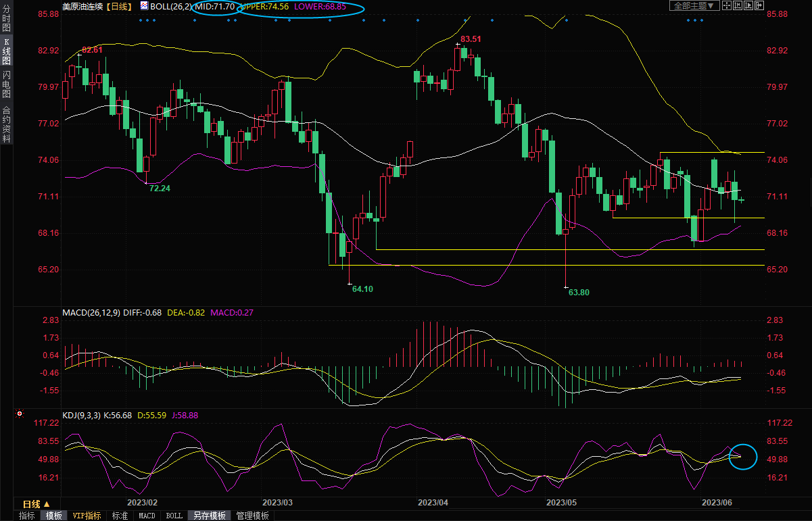Apply the 标准 template
The height and width of the screenshot is (521, 812).
tap(120, 516)
